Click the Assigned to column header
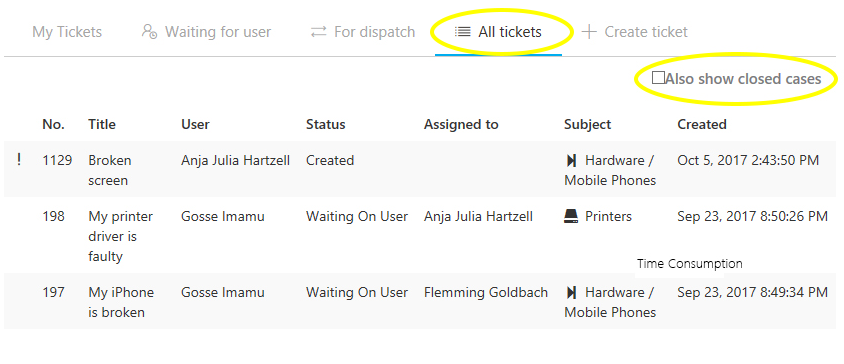This screenshot has height=364, width=844. coord(461,124)
